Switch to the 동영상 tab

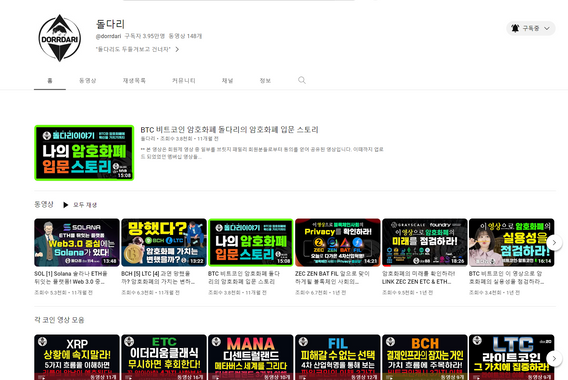pos(88,80)
